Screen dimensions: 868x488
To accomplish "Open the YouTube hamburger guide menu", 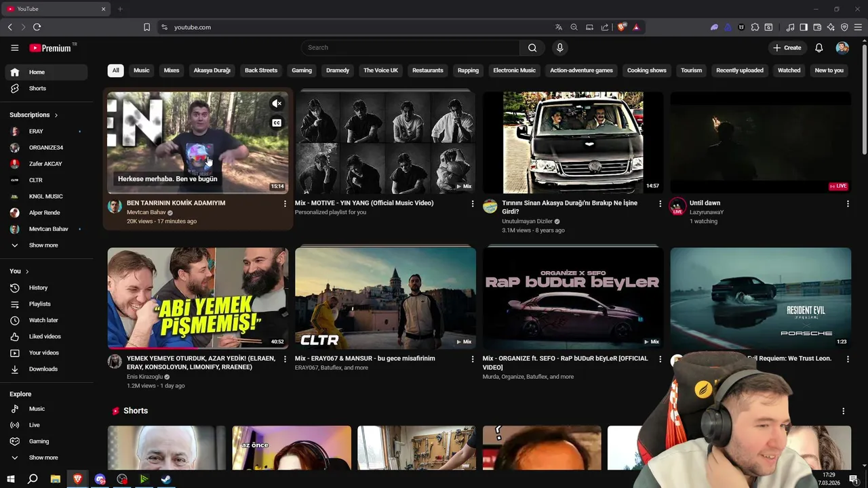I will [x=14, y=48].
